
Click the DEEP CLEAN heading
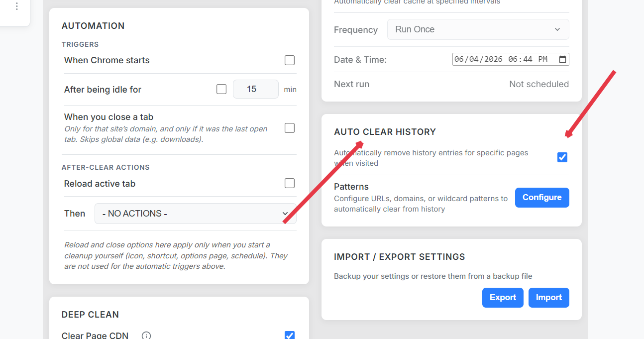tap(90, 315)
